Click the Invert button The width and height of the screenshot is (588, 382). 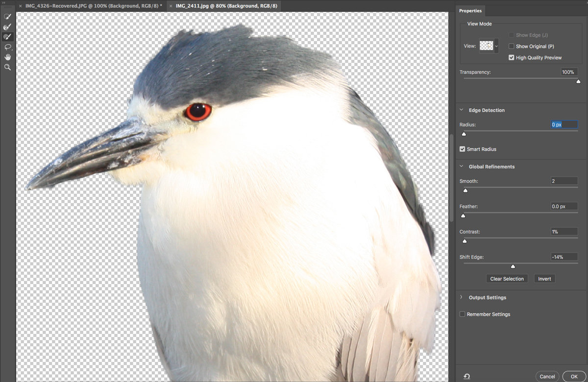[544, 279]
